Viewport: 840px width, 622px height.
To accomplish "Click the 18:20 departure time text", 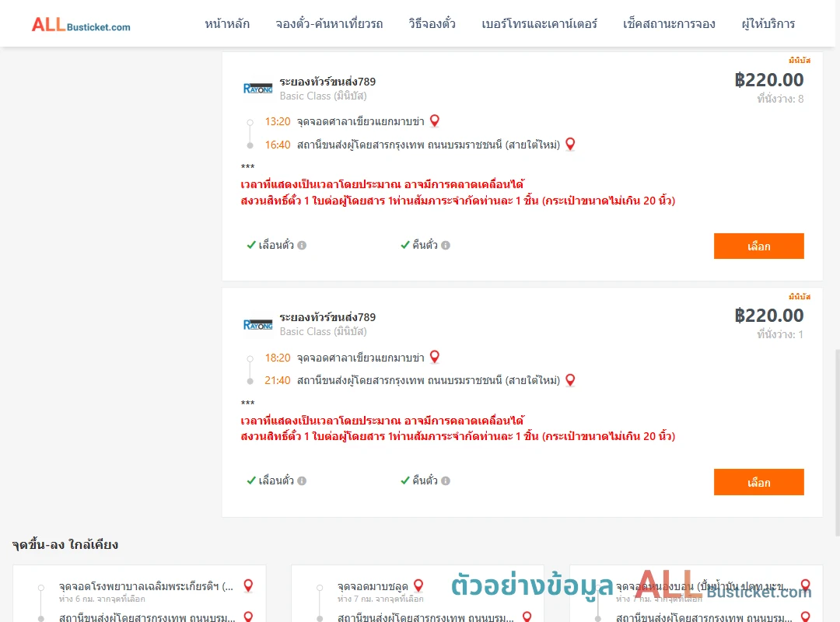I will 278,358.
